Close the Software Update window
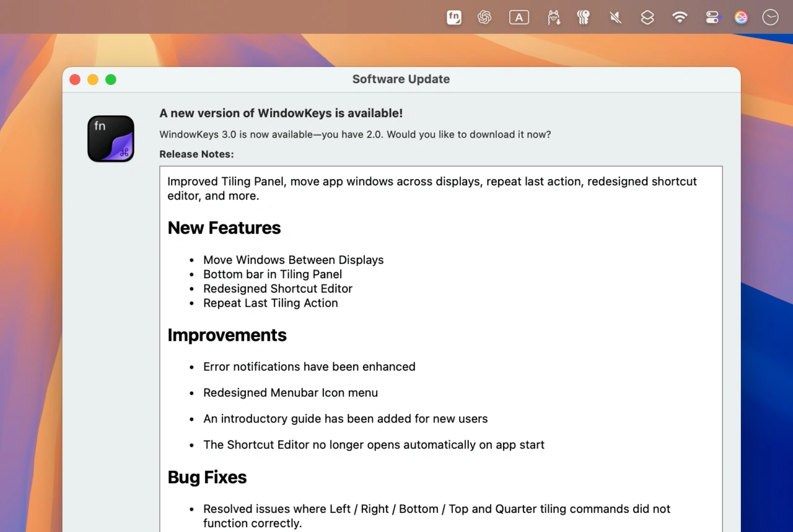The image size is (793, 532). point(75,79)
